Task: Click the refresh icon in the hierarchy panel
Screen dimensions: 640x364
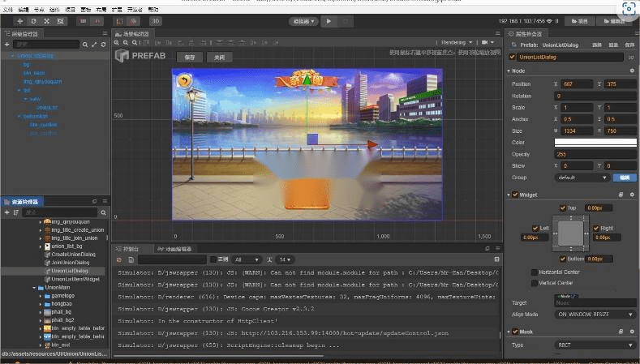Action: pyautogui.click(x=103, y=45)
